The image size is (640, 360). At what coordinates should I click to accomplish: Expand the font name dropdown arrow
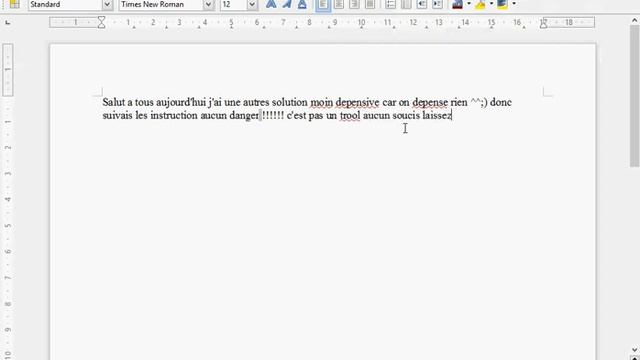pos(209,4)
